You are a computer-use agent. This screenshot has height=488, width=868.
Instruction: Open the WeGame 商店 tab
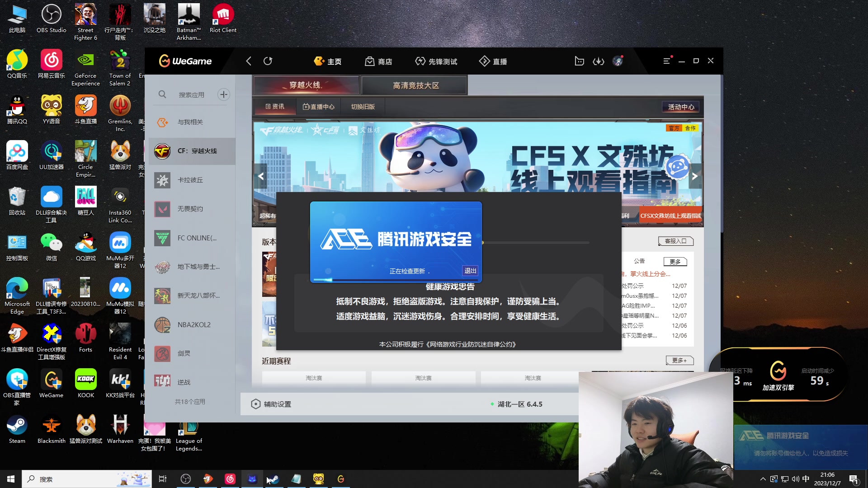click(379, 61)
